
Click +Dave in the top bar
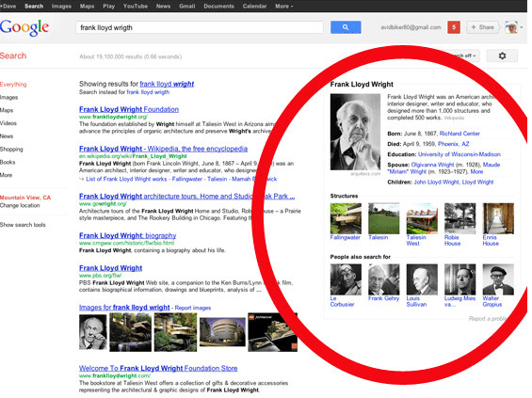click(x=8, y=6)
